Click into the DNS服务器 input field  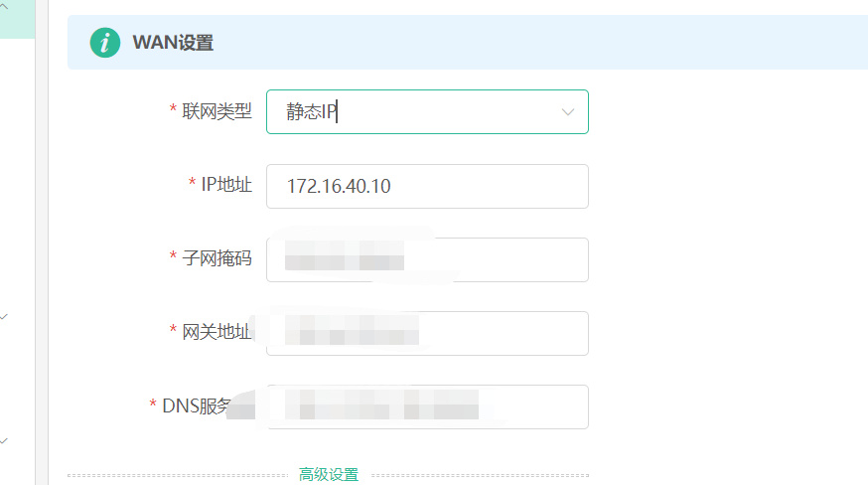pos(427,406)
